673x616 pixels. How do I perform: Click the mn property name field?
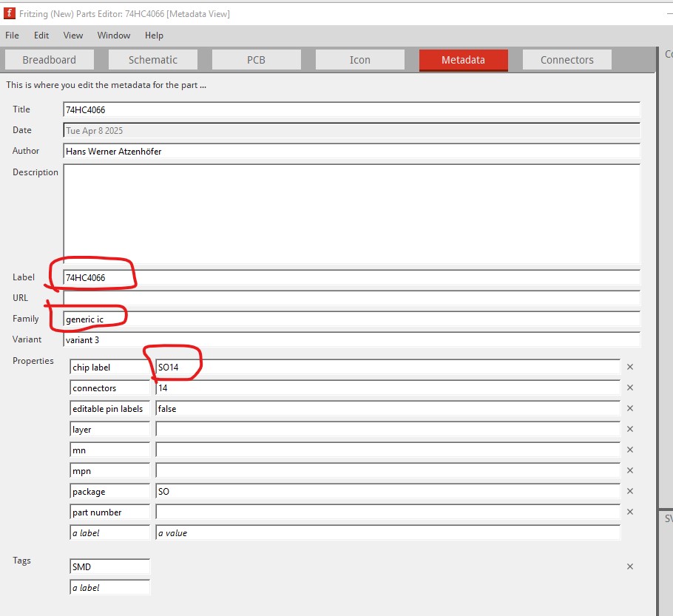[109, 450]
